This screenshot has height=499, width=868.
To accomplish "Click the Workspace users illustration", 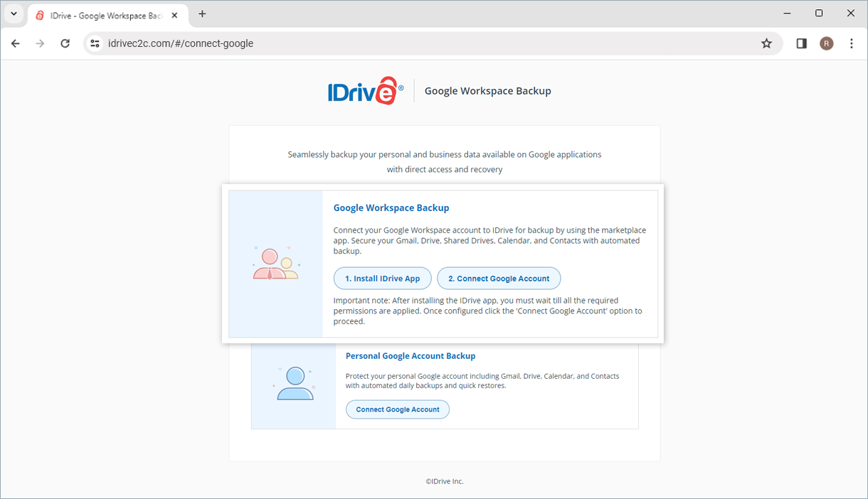I will tap(276, 263).
